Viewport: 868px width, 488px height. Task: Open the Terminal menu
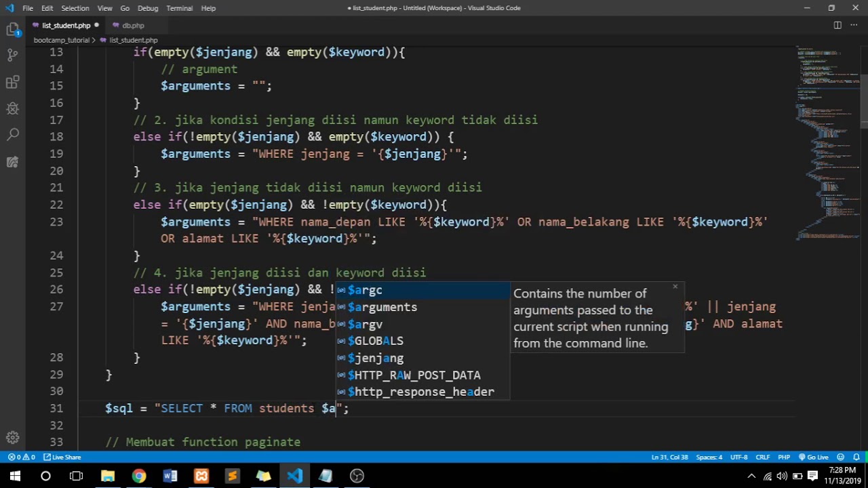tap(180, 8)
